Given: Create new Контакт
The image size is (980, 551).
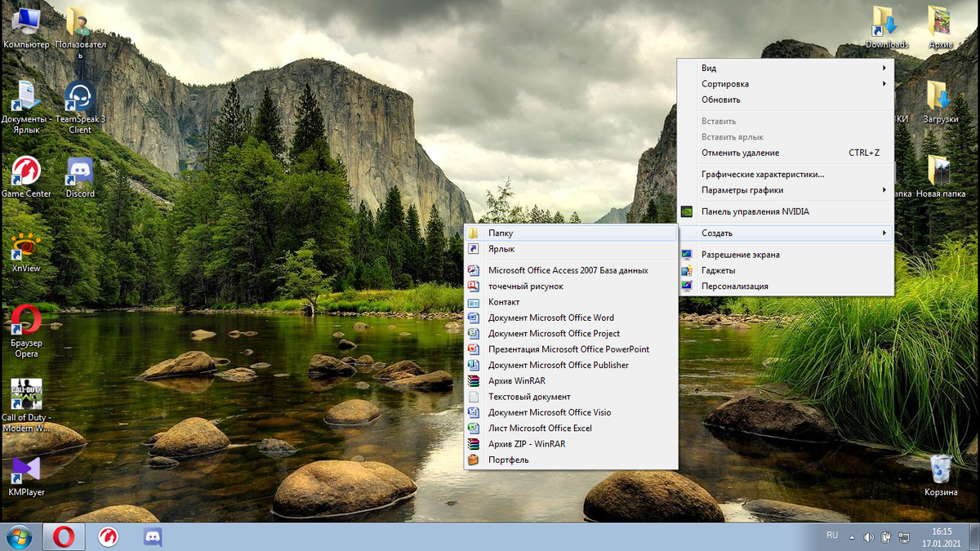Looking at the screenshot, I should click(571, 302).
